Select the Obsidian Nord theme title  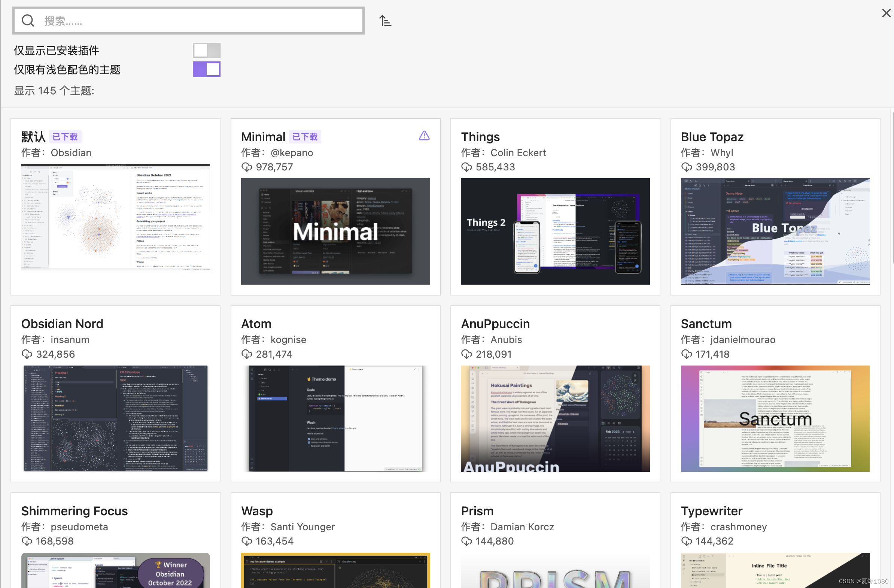pos(63,324)
